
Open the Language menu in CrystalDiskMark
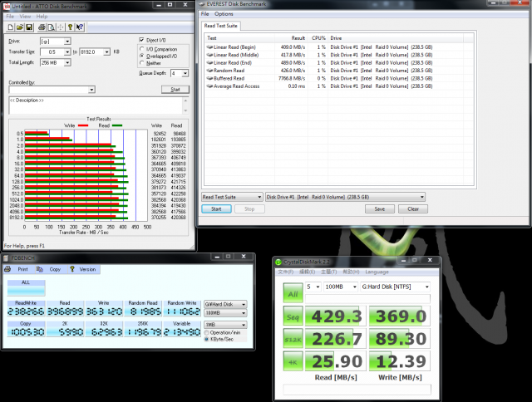(x=377, y=272)
